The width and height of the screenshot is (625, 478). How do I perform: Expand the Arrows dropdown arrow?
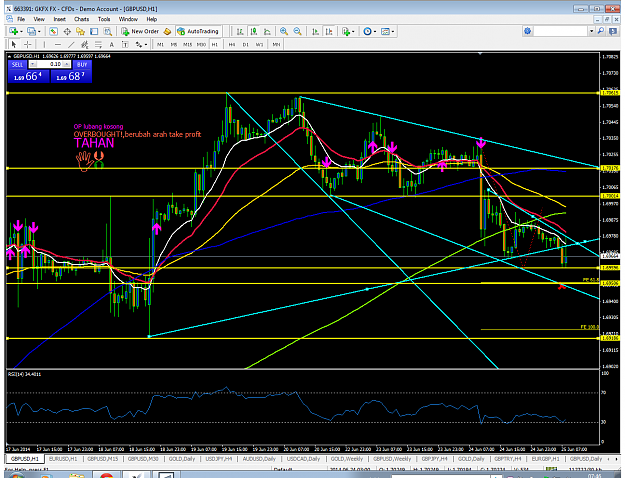pos(146,45)
